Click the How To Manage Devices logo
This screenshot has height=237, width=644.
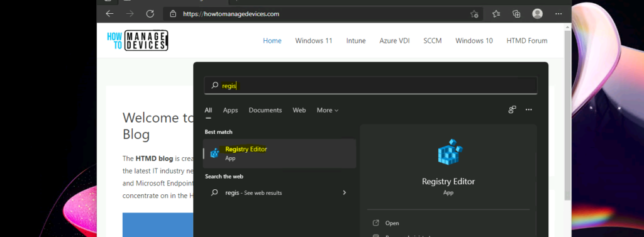coord(137,41)
